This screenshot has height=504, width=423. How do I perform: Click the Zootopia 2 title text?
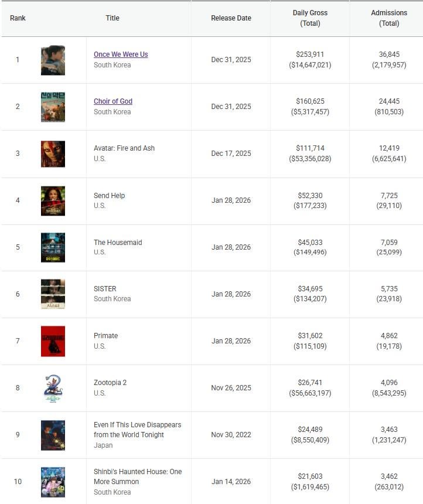(110, 383)
